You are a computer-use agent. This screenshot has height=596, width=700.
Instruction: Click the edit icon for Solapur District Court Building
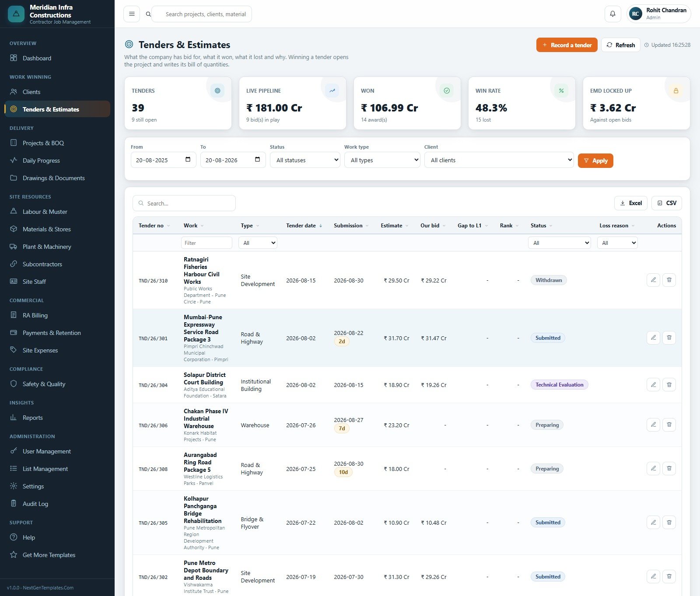point(653,385)
